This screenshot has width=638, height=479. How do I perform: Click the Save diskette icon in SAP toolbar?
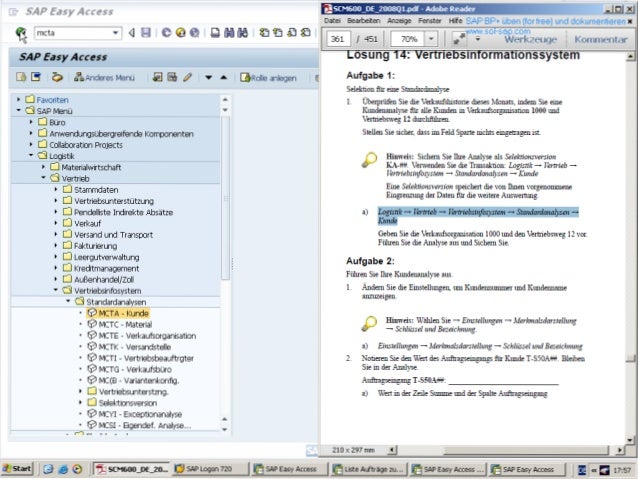point(145,33)
